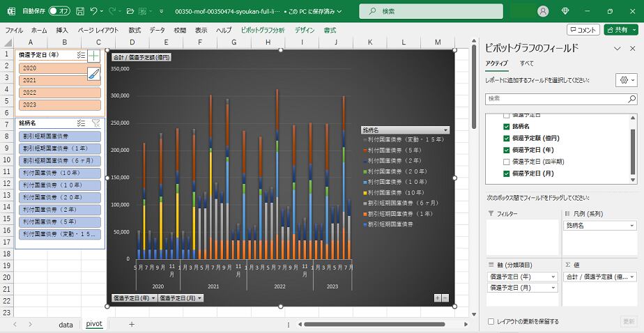
Task: Click the Undo arrow icon
Action: pos(94,11)
